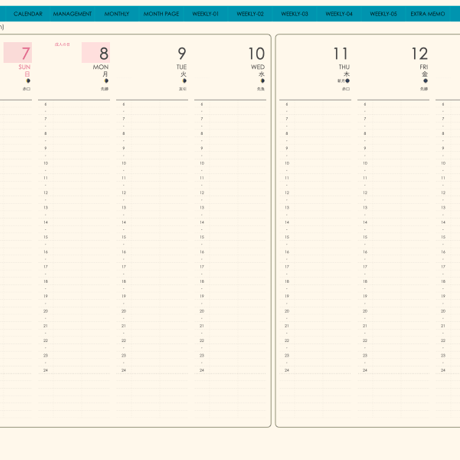Click the 木 kanji under THU
Viewport: 460px width, 460px height.
347,74
